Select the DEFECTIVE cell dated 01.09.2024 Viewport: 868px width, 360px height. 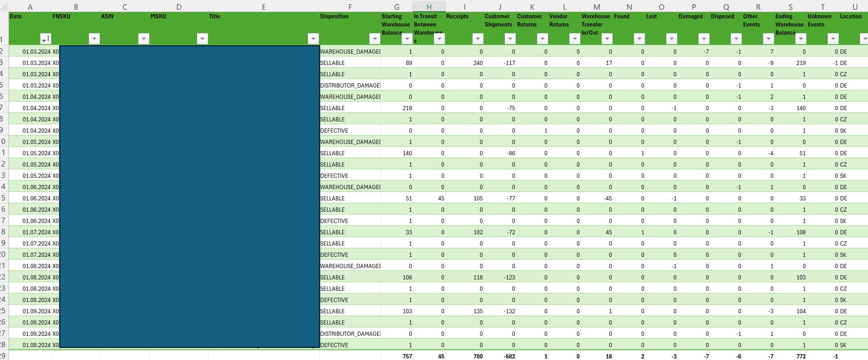350,345
